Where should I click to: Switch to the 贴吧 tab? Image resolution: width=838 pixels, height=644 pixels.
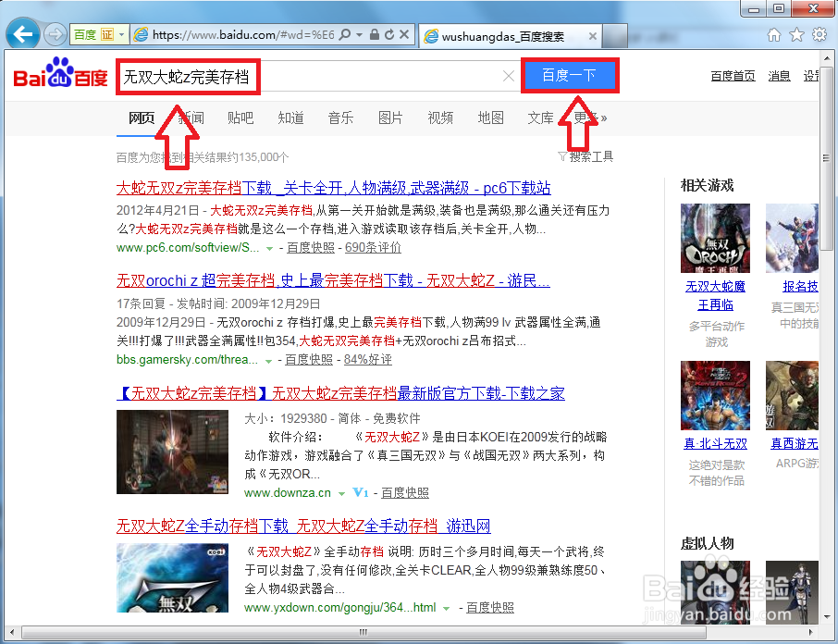240,118
